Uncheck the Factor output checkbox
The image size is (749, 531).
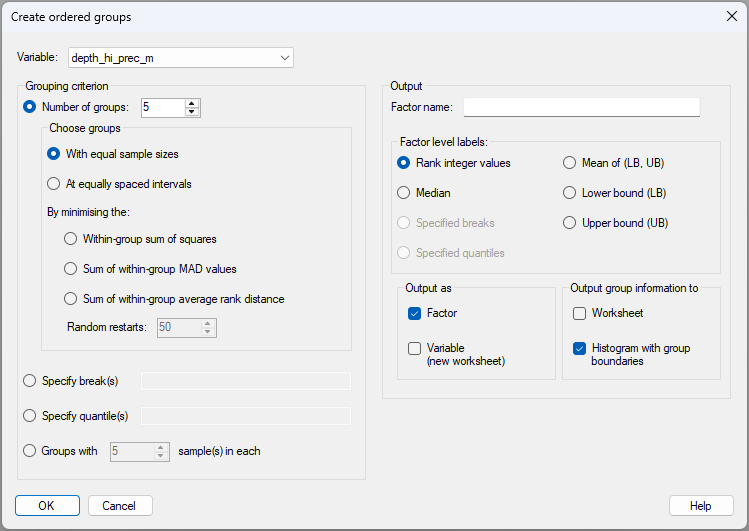(415, 313)
